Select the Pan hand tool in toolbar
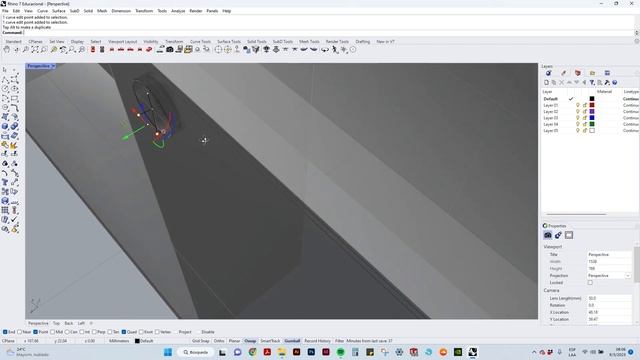The image size is (640, 360). click(x=7, y=49)
